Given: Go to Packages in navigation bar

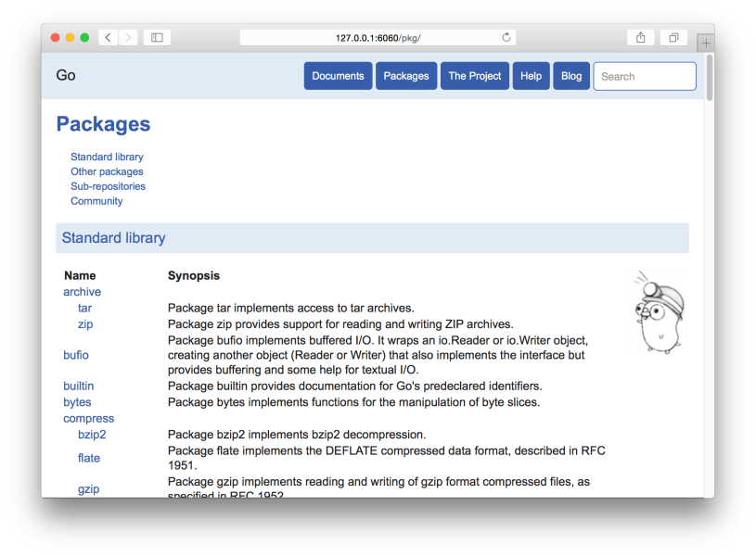Looking at the screenshot, I should click(x=406, y=76).
